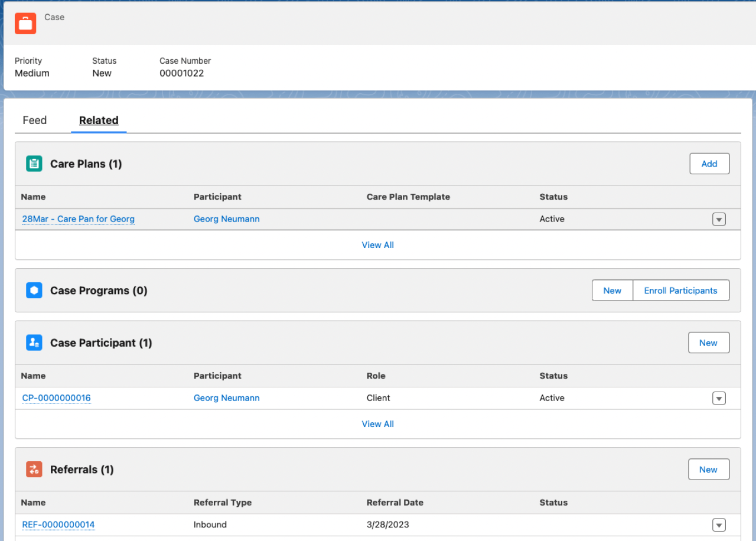
Task: Click Enroll Participants button
Action: (x=681, y=291)
